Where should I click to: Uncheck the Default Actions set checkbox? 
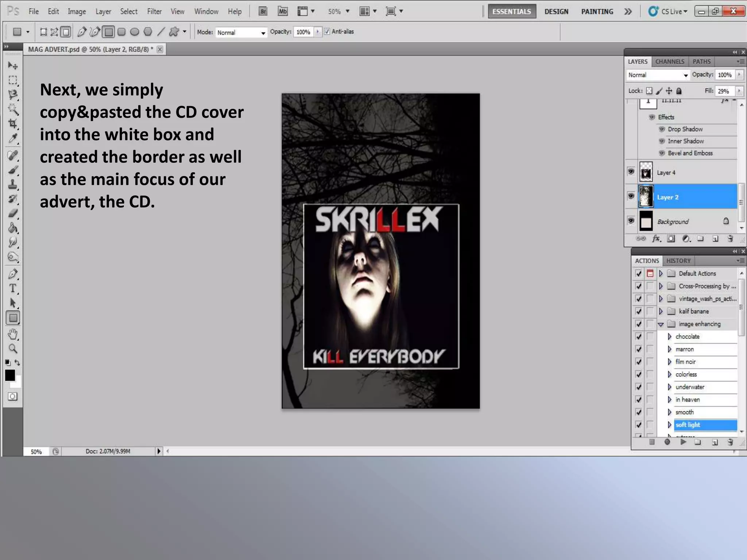[638, 273]
